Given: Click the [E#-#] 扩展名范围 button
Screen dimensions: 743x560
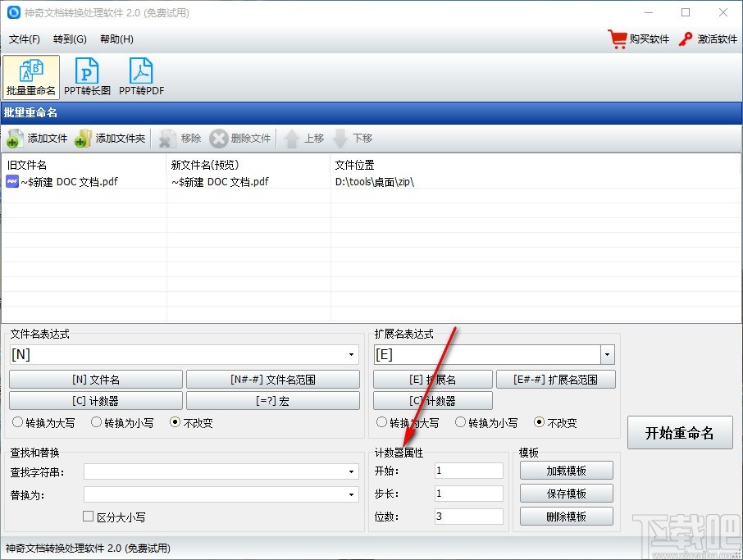Looking at the screenshot, I should (x=556, y=380).
